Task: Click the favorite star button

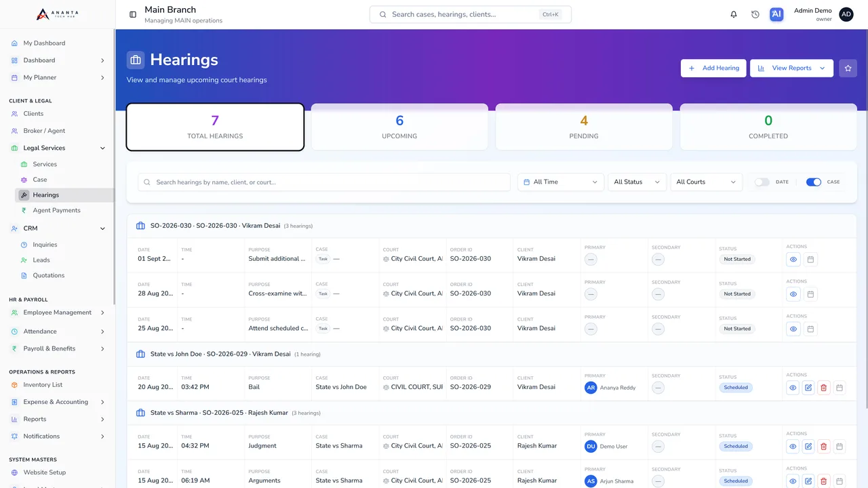Action: [848, 68]
